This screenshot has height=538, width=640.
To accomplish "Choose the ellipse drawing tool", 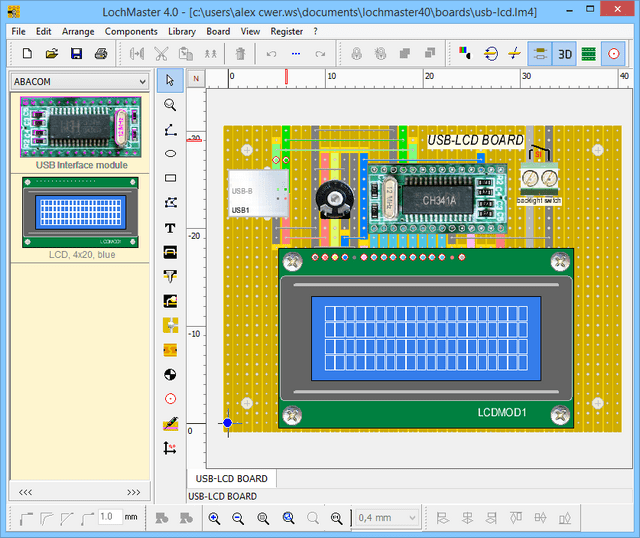I will (x=170, y=153).
